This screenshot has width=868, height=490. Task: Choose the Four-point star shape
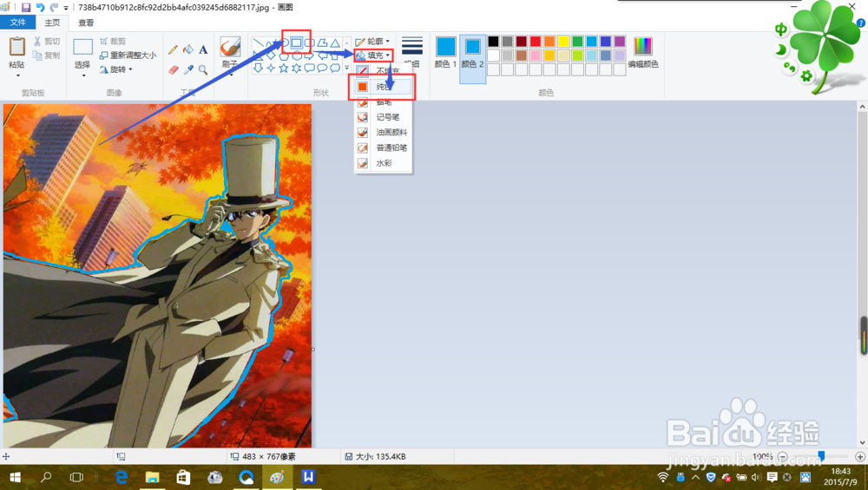[271, 68]
